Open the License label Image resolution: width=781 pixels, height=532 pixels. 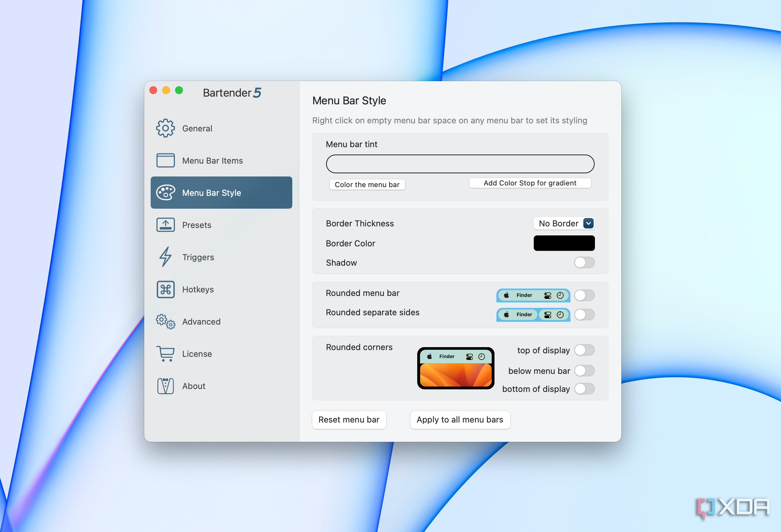pos(197,354)
